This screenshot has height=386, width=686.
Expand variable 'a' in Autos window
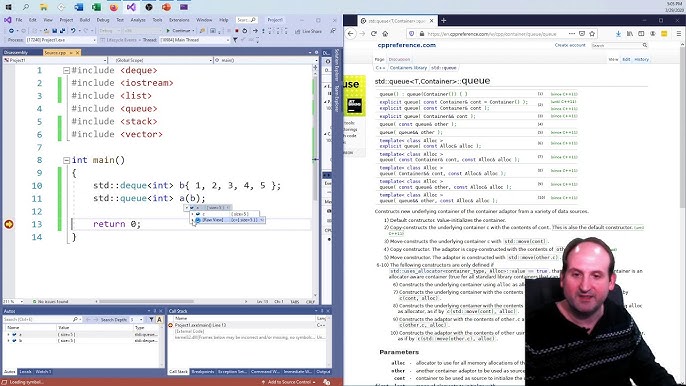click(8, 334)
